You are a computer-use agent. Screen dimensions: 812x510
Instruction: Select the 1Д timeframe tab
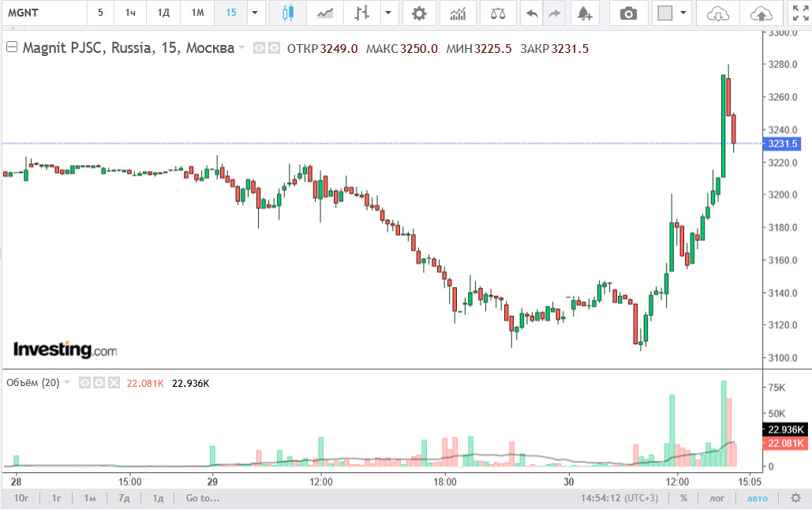pos(163,13)
